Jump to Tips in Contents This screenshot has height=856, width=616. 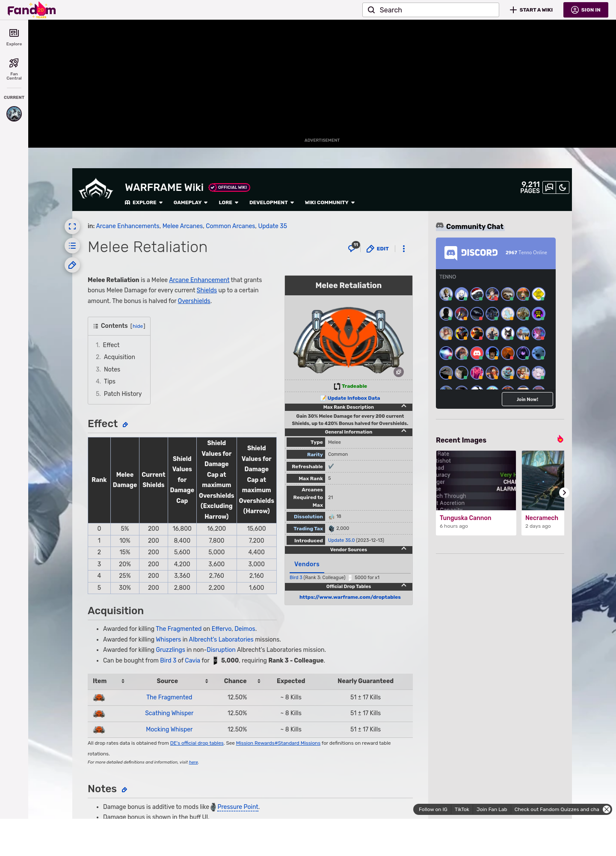[x=110, y=381]
